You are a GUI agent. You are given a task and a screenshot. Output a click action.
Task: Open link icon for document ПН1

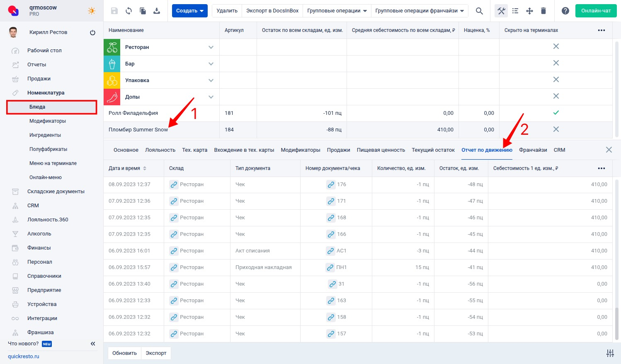point(330,267)
